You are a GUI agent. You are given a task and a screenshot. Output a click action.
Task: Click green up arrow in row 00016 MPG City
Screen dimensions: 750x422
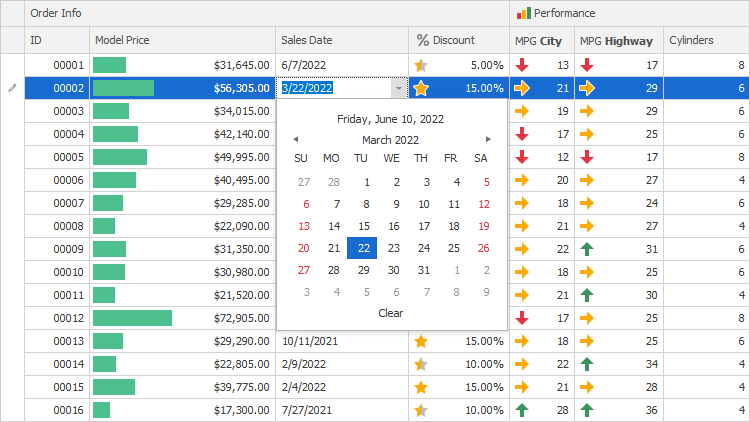click(522, 410)
